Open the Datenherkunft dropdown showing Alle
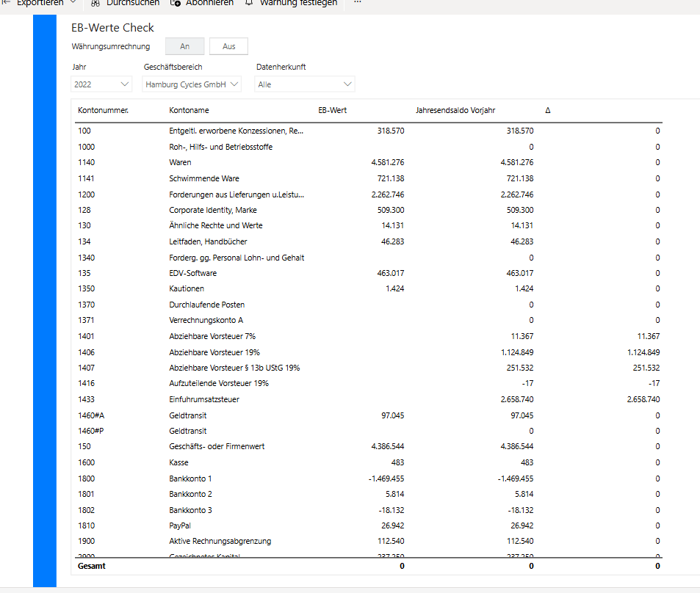 (305, 84)
